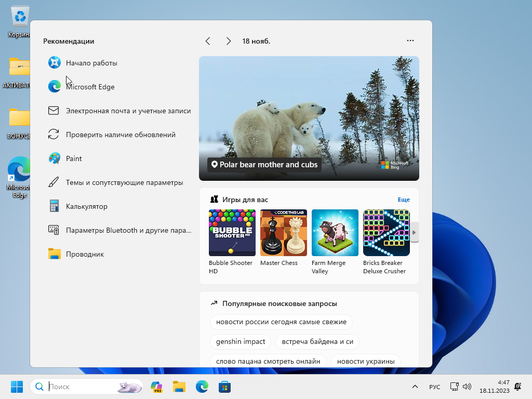Click the Windows Start button

[17, 387]
